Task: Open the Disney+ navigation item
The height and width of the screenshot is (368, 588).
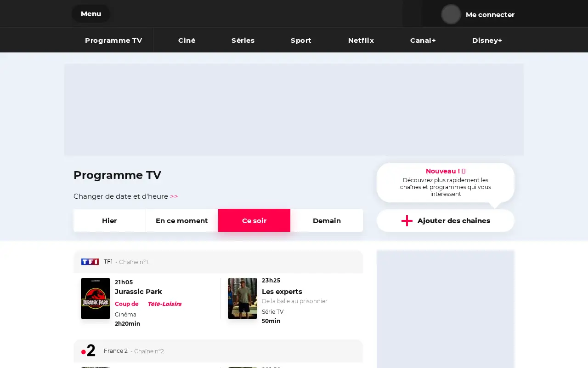Action: pos(487,40)
